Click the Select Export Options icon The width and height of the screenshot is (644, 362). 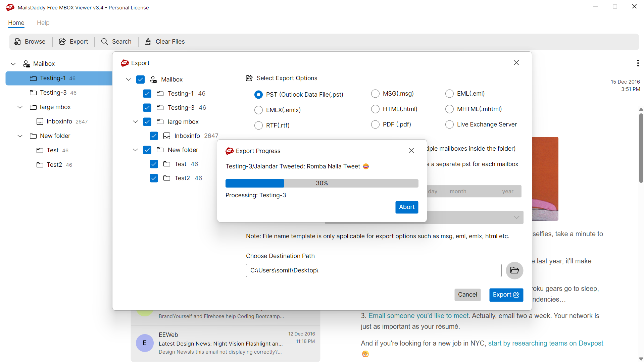(249, 78)
